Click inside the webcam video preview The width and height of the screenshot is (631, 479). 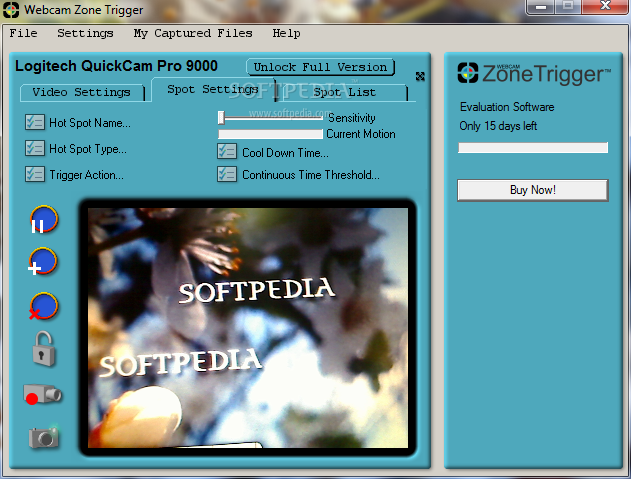coord(248,328)
